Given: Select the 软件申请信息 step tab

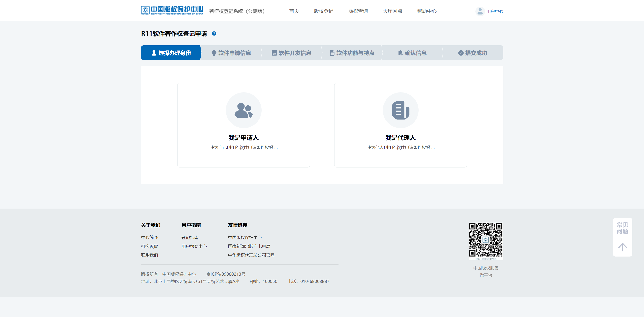Looking at the screenshot, I should 231,53.
